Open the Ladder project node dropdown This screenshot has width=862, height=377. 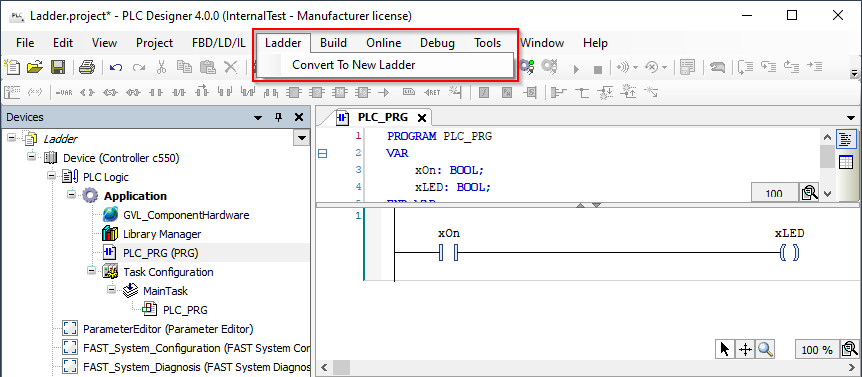[302, 138]
